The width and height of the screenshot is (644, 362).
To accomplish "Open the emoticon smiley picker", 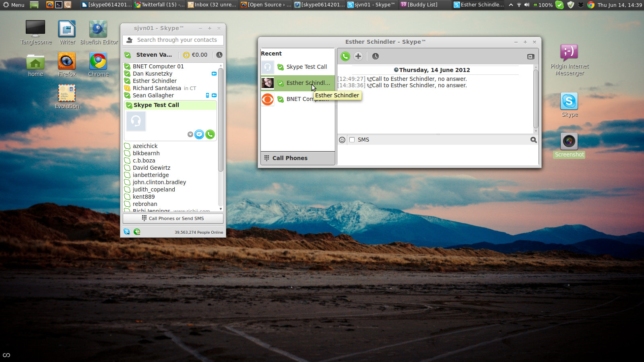I will pyautogui.click(x=342, y=140).
